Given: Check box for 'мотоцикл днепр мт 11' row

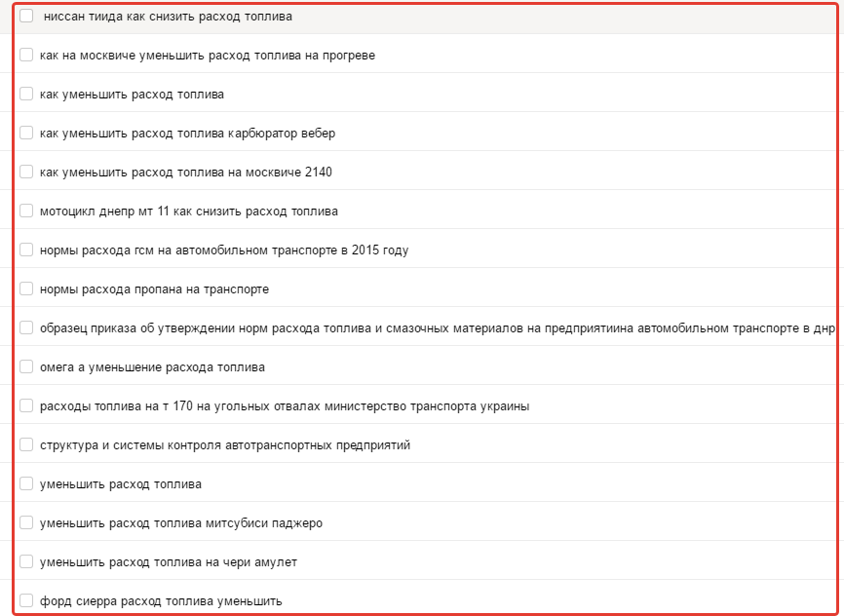Looking at the screenshot, I should point(26,211).
